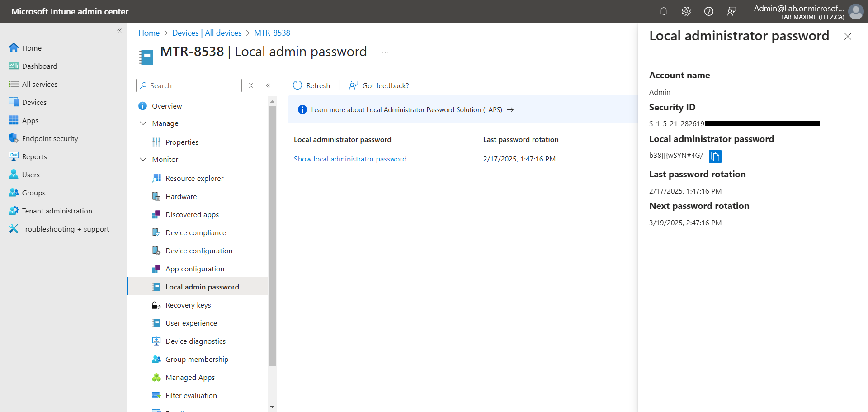This screenshot has width=868, height=412.
Task: Copy the local administrator password
Action: pyautogui.click(x=715, y=156)
